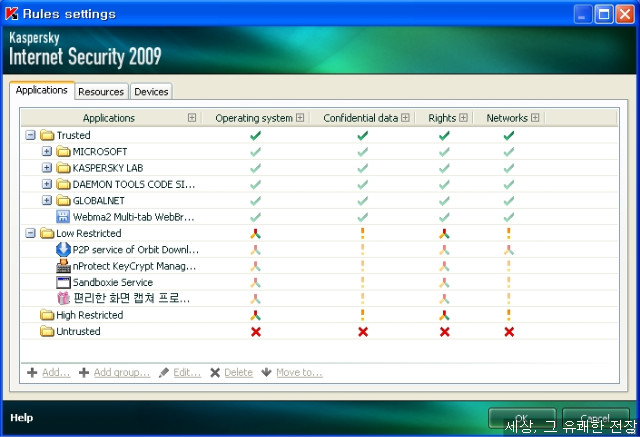
Task: Expand the Rights column
Action: point(463,118)
